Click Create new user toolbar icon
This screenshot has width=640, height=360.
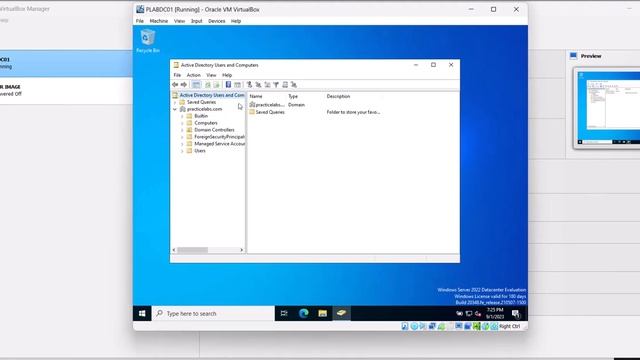coord(249,84)
